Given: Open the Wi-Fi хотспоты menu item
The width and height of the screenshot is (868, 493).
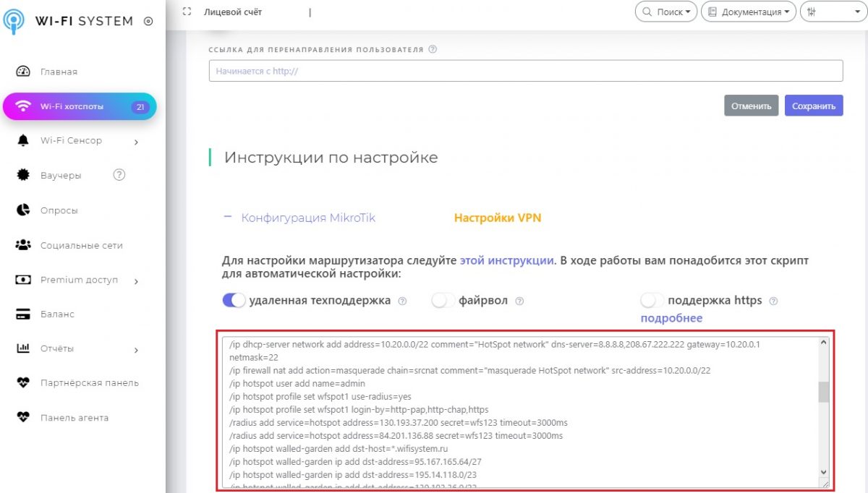Looking at the screenshot, I should [x=80, y=107].
